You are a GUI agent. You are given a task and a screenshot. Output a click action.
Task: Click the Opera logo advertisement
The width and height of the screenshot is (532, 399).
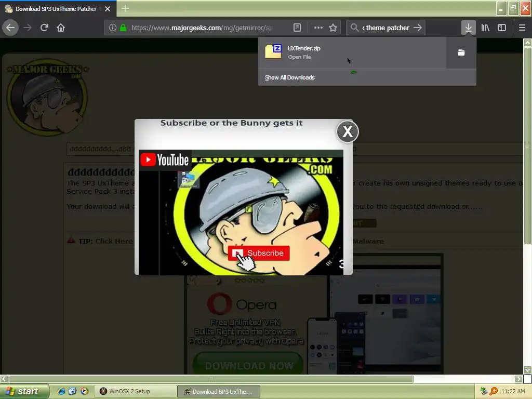click(242, 304)
